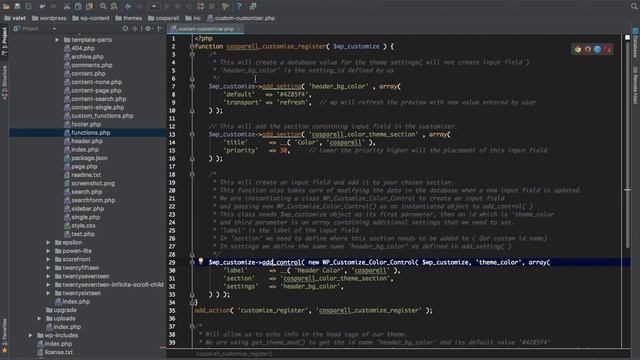Expand the uploads folder
This screenshot has width=640, height=360.
click(x=40, y=318)
